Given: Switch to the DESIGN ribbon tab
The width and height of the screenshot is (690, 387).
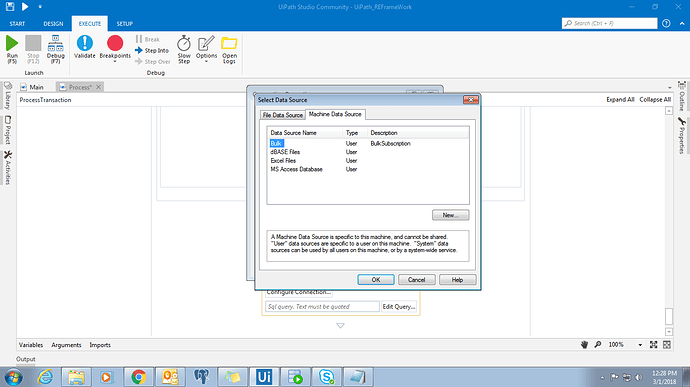Looking at the screenshot, I should 53,24.
